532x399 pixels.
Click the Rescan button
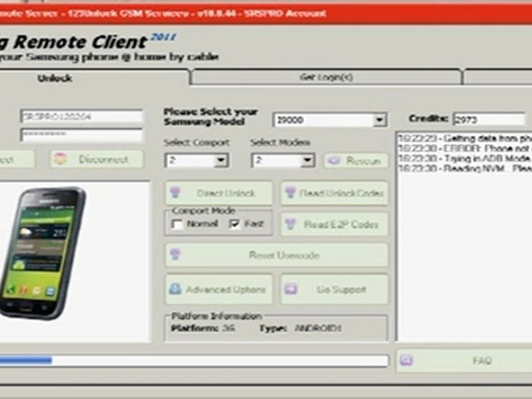point(356,161)
